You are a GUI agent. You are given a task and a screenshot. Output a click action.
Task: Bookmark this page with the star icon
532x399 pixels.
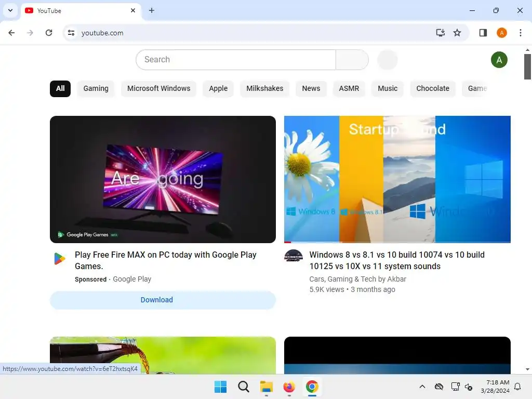pyautogui.click(x=457, y=33)
